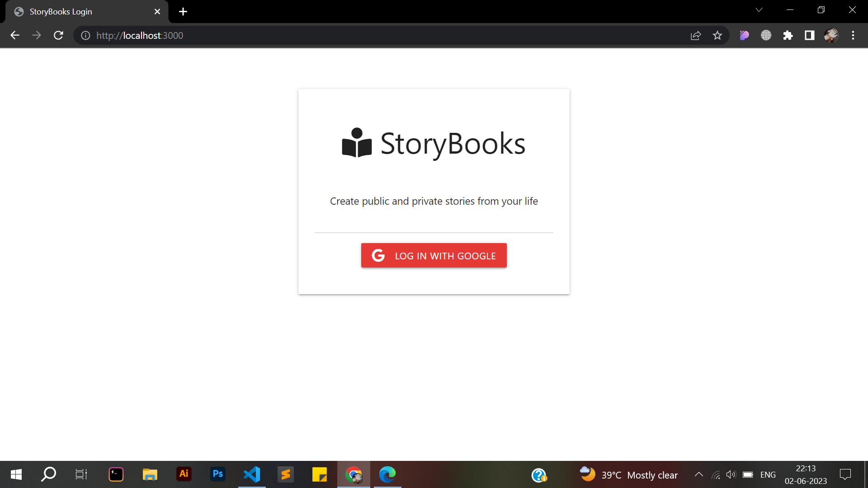Click the share icon in the toolbar
868x488 pixels.
click(x=695, y=35)
